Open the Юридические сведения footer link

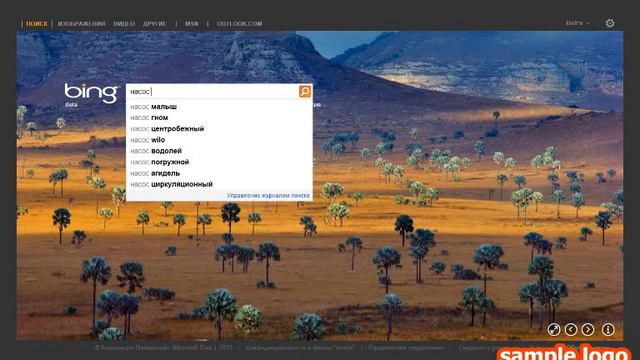pyautogui.click(x=406, y=348)
